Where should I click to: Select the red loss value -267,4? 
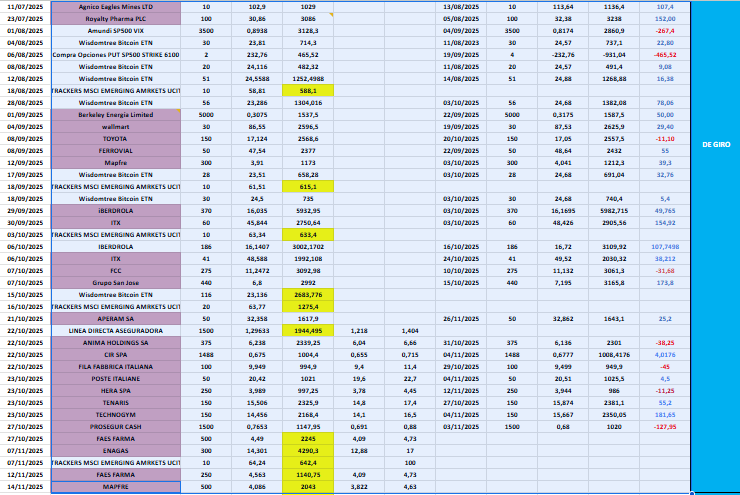(665, 31)
